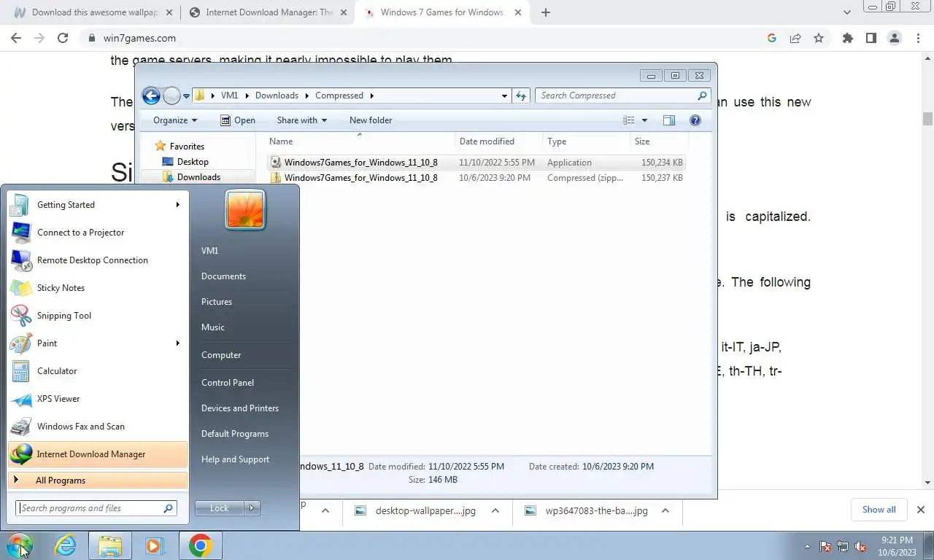Open Control Panel from Start menu
934x560 pixels.
point(228,383)
